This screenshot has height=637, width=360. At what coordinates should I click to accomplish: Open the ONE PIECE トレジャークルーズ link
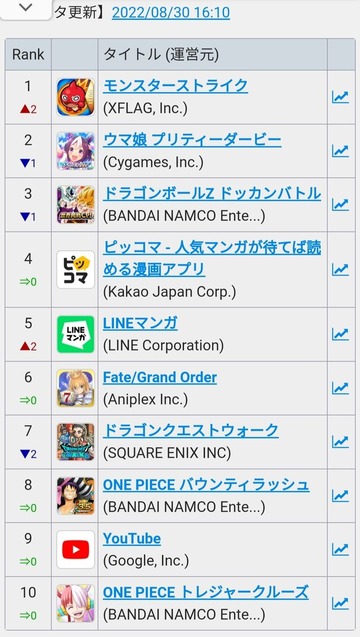pos(206,592)
